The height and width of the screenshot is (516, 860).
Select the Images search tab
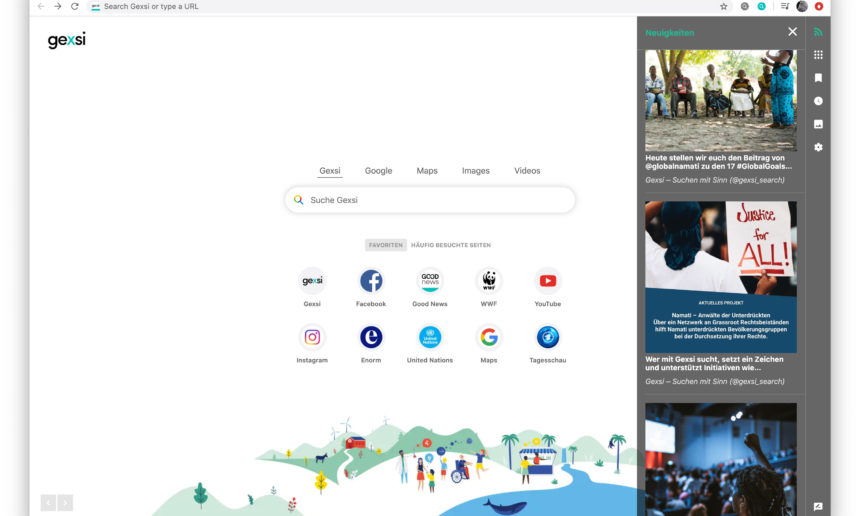pos(476,171)
